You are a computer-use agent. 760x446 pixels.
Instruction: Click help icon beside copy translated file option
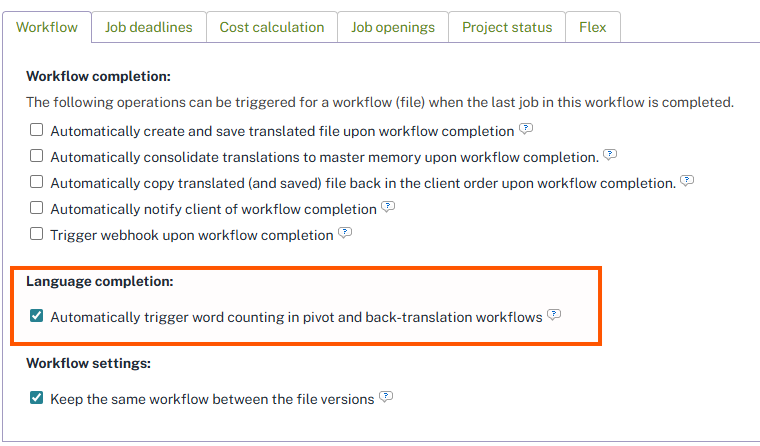coord(687,181)
